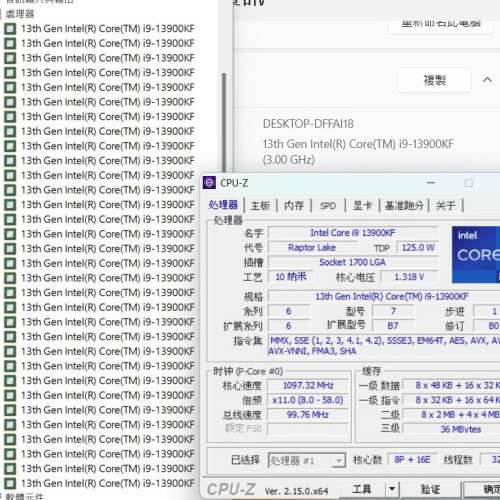The image size is (500, 500).
Task: Click the Ver. 2.15.0.x64 version label
Action: point(296,491)
